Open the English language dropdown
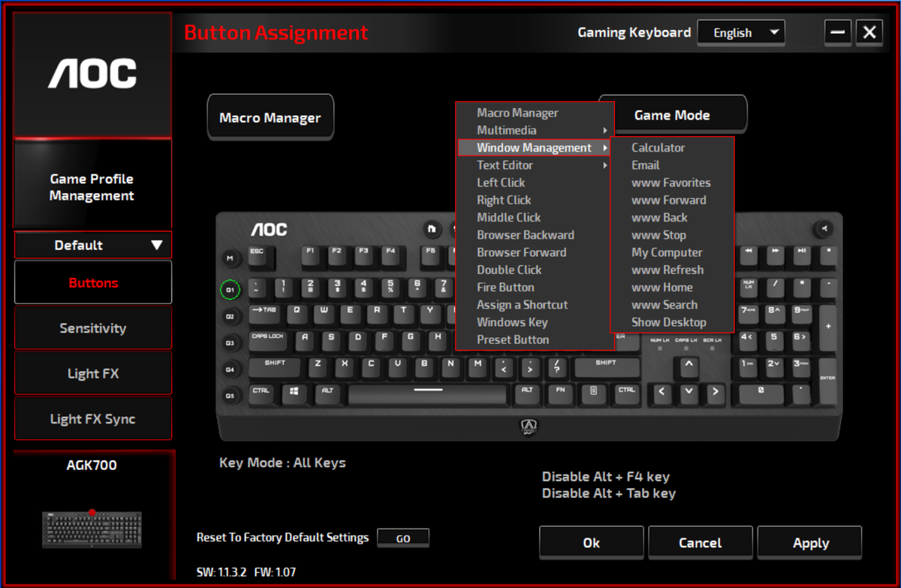 point(741,32)
